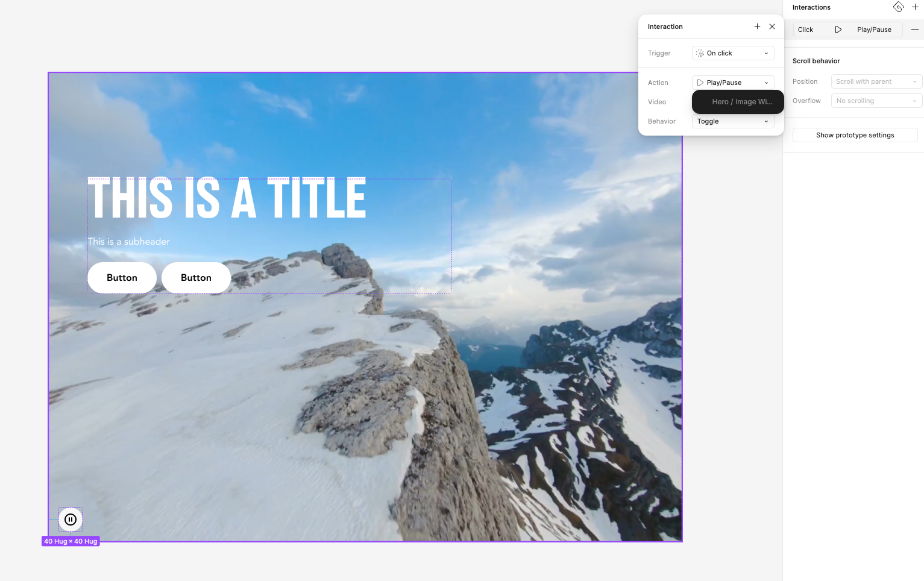Open the Behavior dropdown showing Toggle
This screenshot has height=581, width=924.
[x=733, y=121]
